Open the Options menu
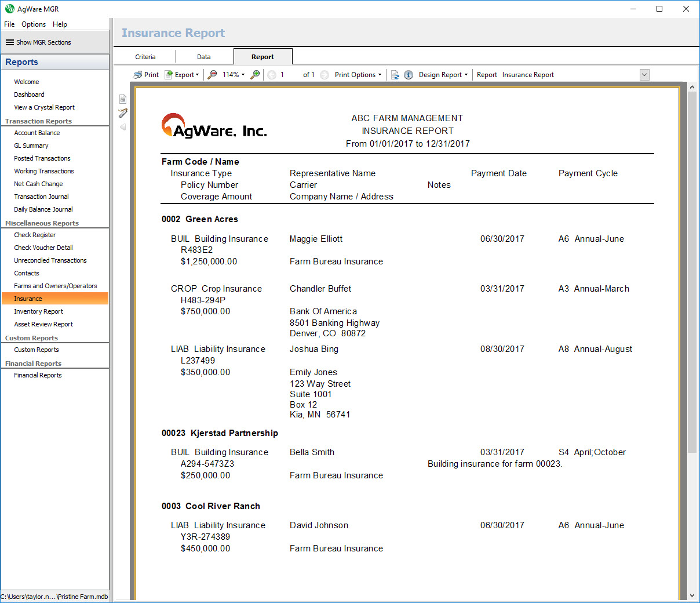The height and width of the screenshot is (603, 700). [x=34, y=24]
